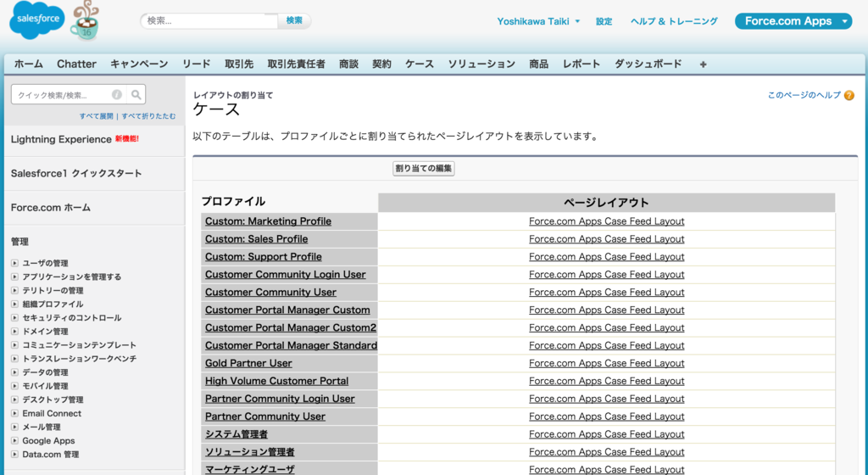Image resolution: width=868 pixels, height=475 pixels.
Task: Click the quick find magnifier icon
Action: [136, 95]
